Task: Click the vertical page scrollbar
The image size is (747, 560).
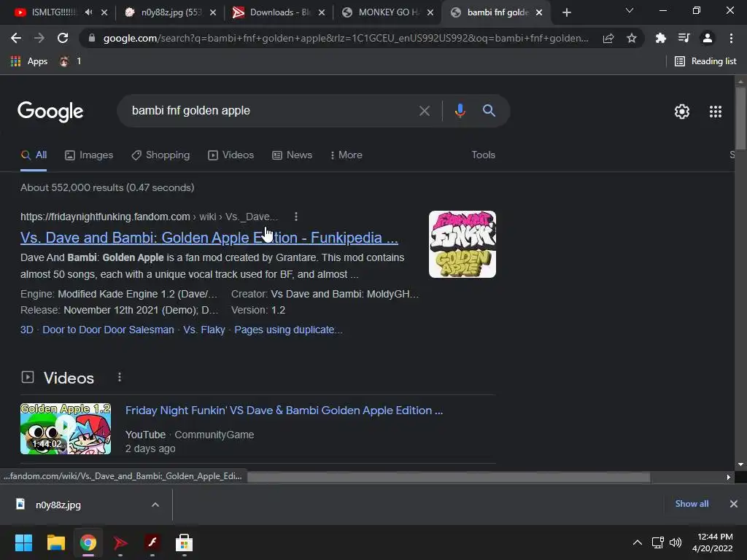Action: (x=740, y=119)
